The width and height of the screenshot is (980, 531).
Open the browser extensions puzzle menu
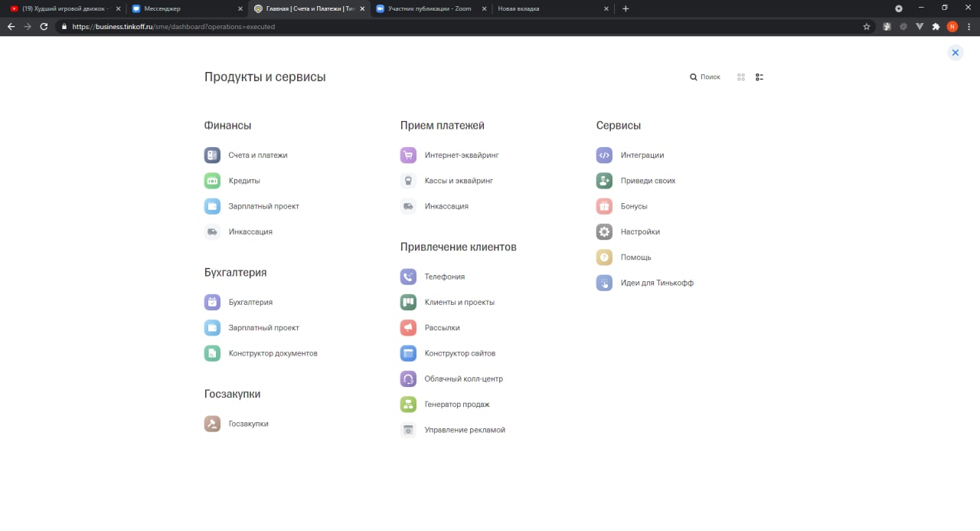click(936, 26)
